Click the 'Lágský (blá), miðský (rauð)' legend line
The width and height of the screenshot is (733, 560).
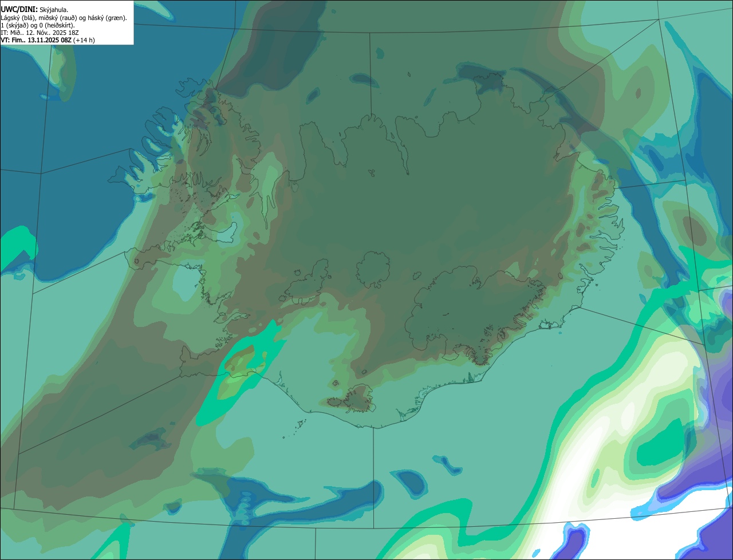64,18
